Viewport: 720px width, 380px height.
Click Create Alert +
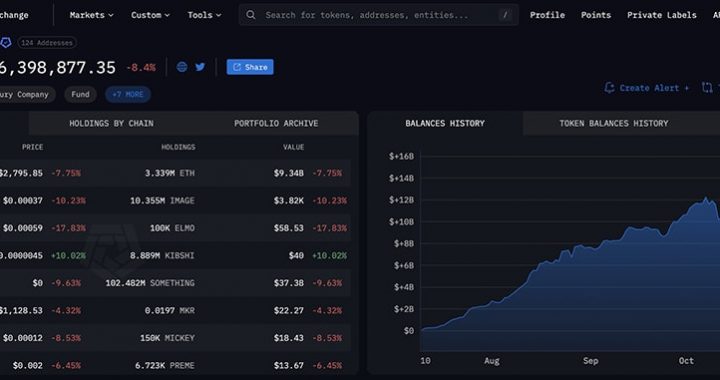[x=654, y=88]
